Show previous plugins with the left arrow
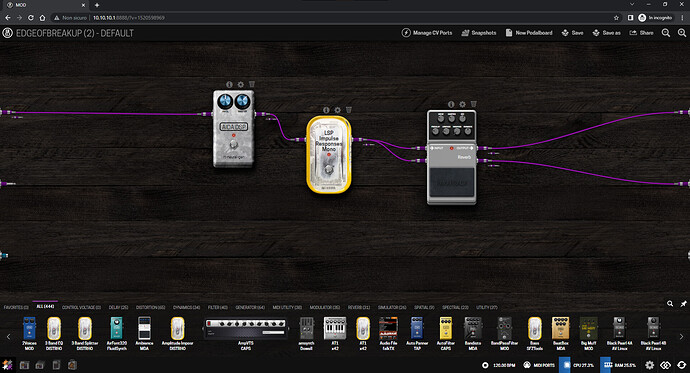Image resolution: width=690 pixels, height=373 pixels. 8,337
